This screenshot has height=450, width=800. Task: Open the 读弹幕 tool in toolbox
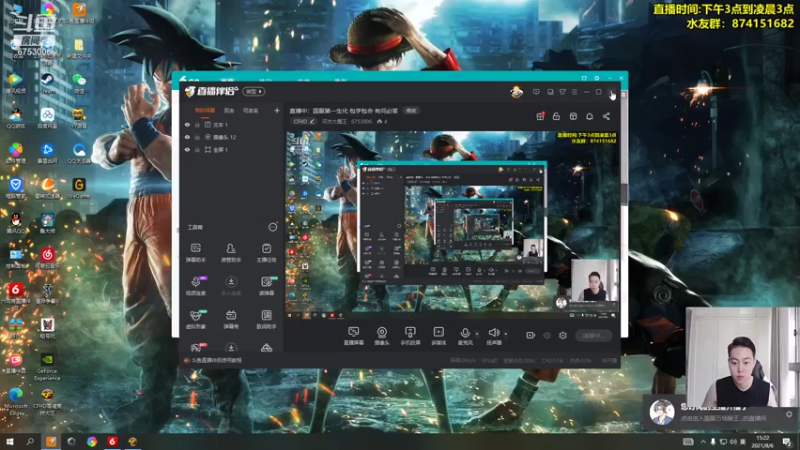click(266, 286)
